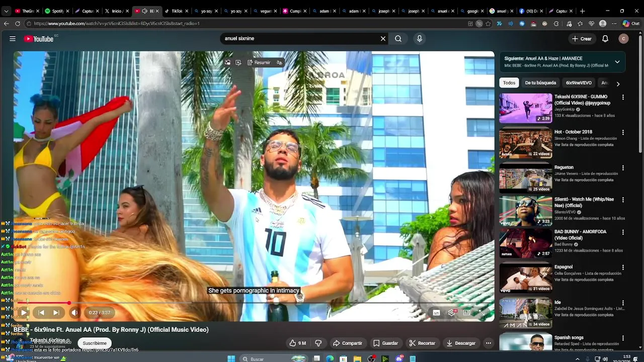Mute the video volume

[x=74, y=313]
